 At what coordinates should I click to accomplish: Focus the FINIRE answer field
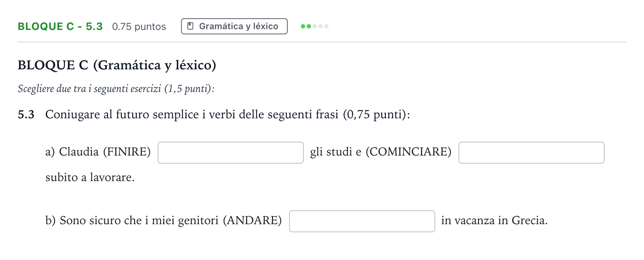231,153
